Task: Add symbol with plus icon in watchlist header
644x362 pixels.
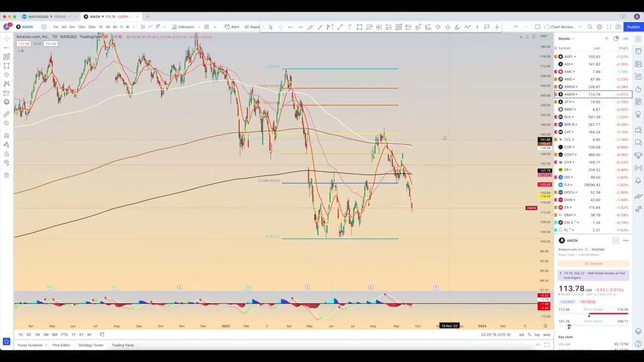Action: (x=606, y=39)
